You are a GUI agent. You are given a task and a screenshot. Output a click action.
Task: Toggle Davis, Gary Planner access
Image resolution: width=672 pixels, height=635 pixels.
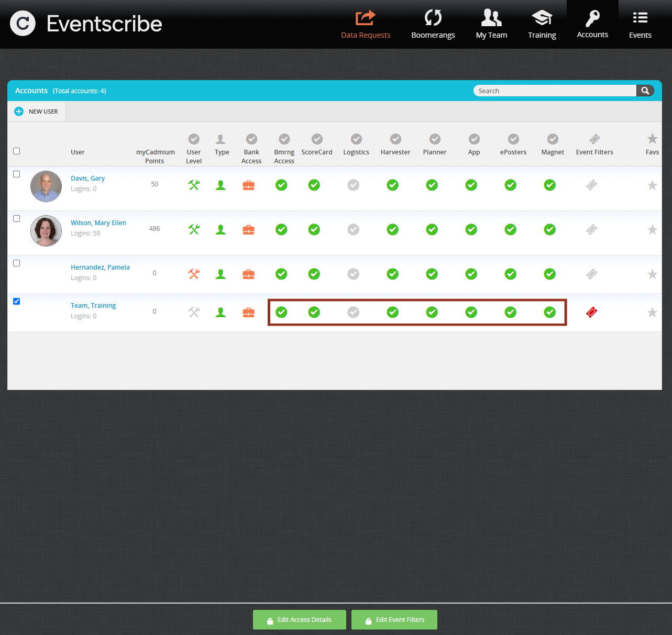coord(432,185)
